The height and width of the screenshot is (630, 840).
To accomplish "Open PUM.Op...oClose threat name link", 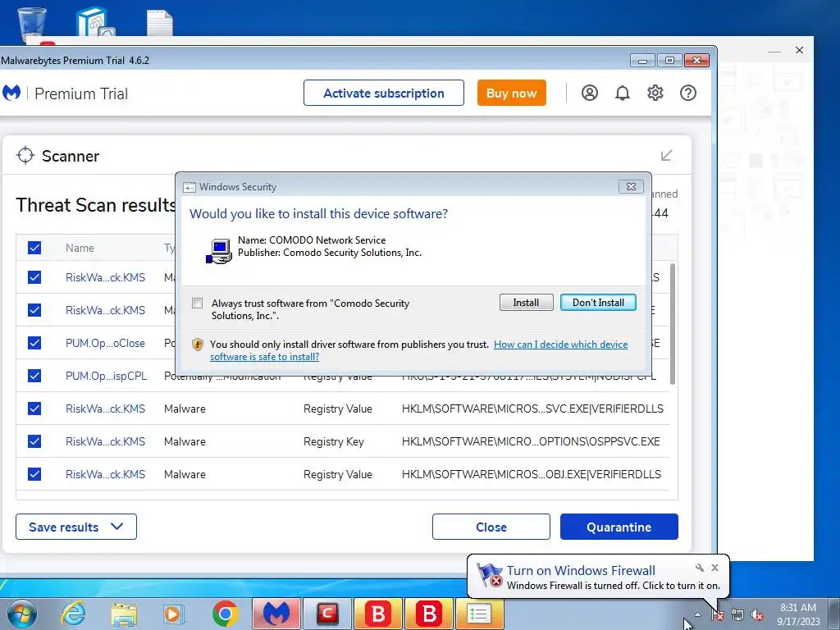I will (105, 344).
